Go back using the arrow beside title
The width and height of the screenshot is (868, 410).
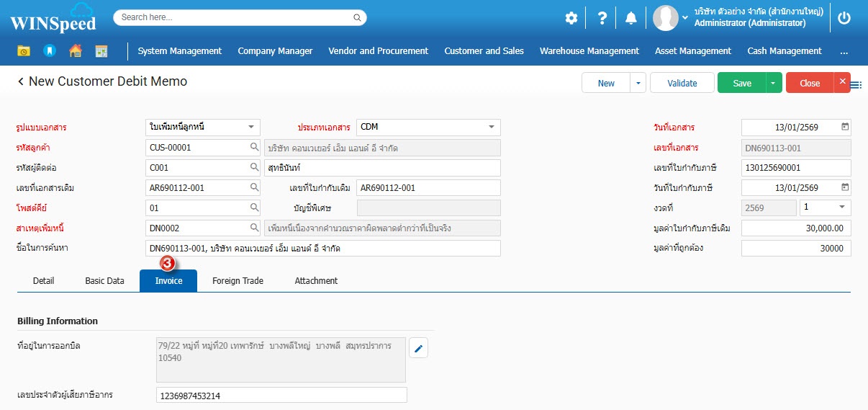[21, 82]
